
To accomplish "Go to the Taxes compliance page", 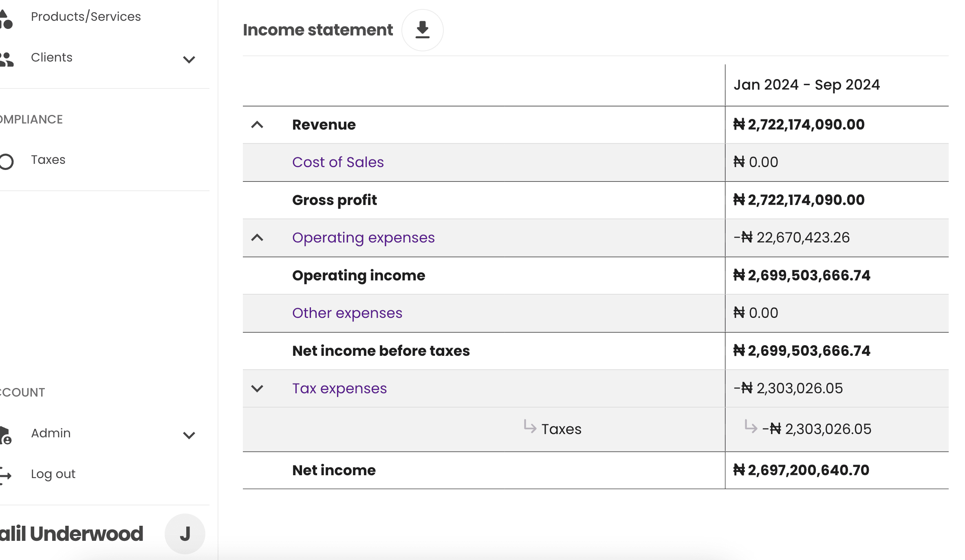I will pos(48,160).
